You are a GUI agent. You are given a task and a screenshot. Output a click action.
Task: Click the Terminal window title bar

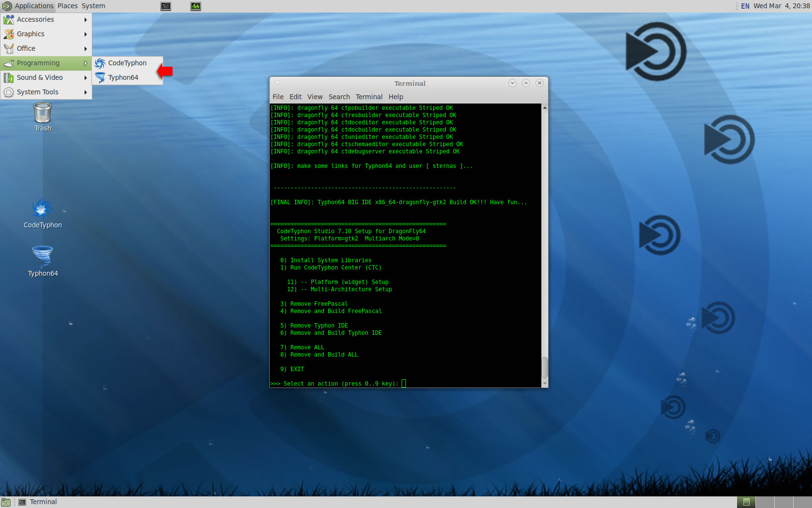pyautogui.click(x=409, y=83)
